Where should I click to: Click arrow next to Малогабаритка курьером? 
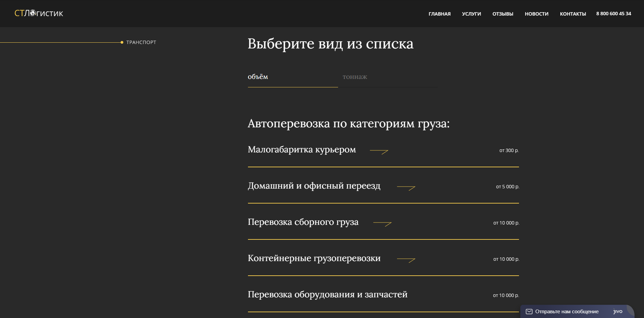tap(379, 152)
